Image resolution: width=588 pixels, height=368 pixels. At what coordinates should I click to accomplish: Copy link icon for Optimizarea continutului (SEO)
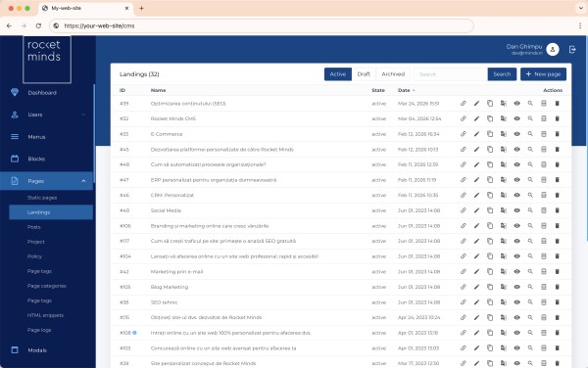(x=464, y=104)
